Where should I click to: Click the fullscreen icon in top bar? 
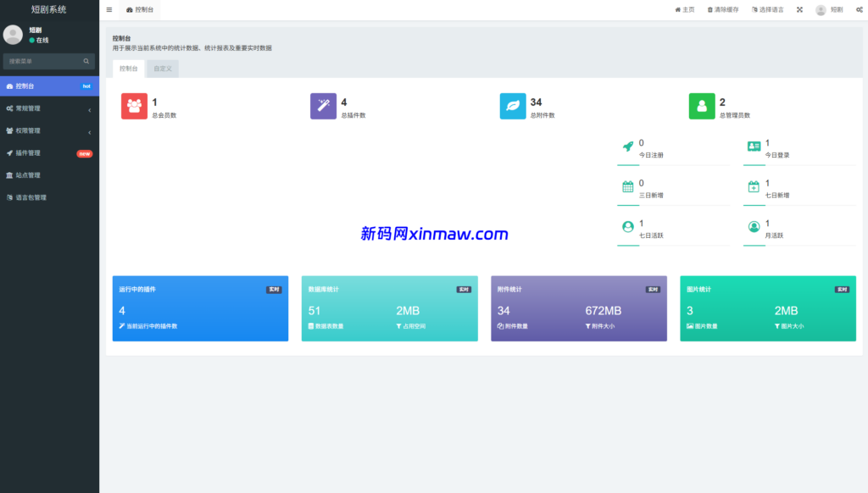798,9
